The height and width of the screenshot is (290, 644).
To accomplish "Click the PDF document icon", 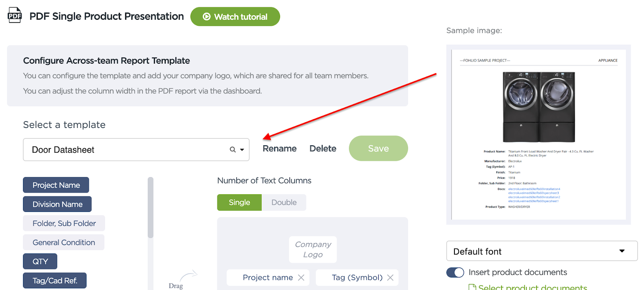I will pyautogui.click(x=15, y=15).
